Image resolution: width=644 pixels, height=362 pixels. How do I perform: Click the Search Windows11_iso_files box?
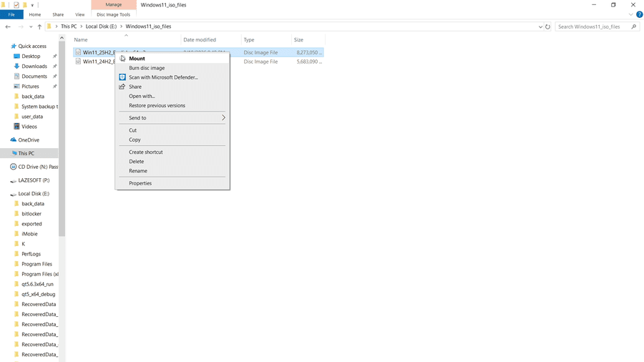pyautogui.click(x=597, y=26)
